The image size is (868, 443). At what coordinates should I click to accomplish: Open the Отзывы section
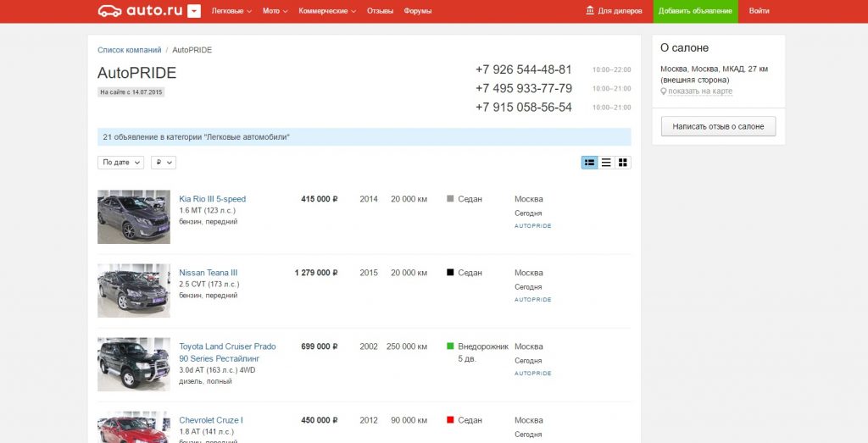[380, 11]
